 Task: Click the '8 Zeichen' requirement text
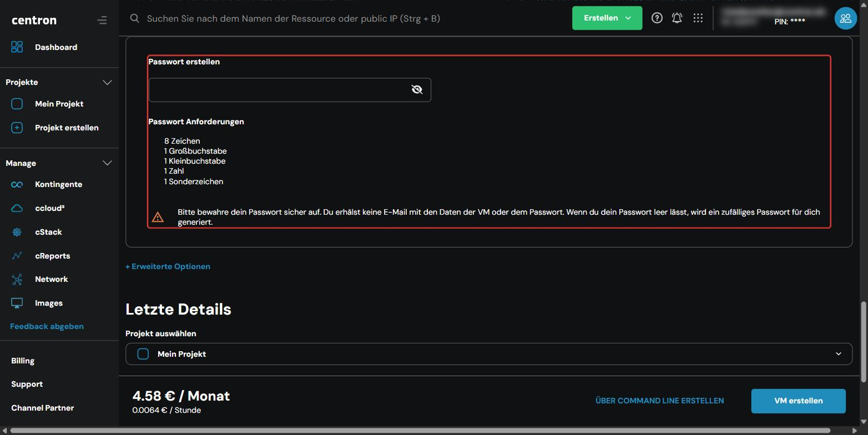coord(182,141)
